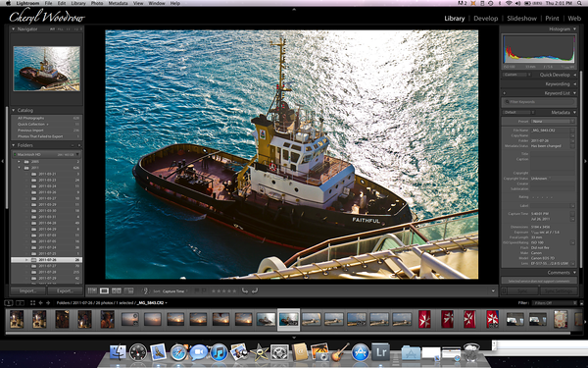The height and width of the screenshot is (368, 588).
Task: Click the Macintosh HD volume row
Action: coord(46,154)
